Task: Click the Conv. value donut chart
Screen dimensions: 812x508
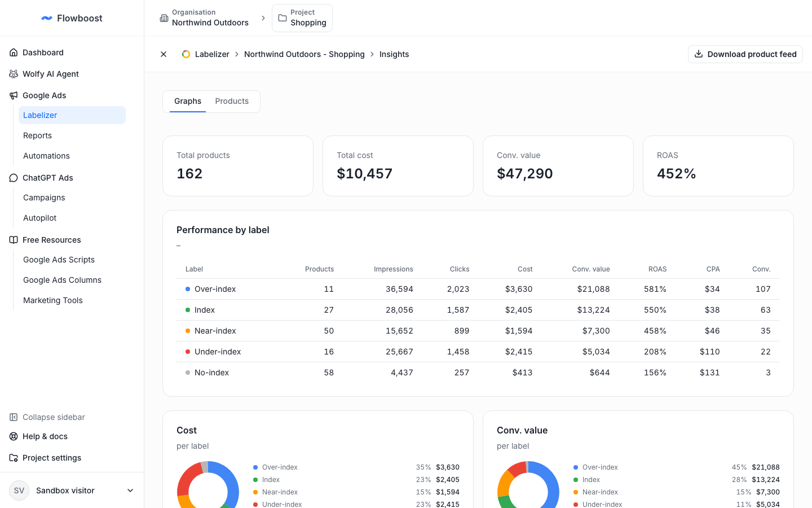Action: coord(528,485)
